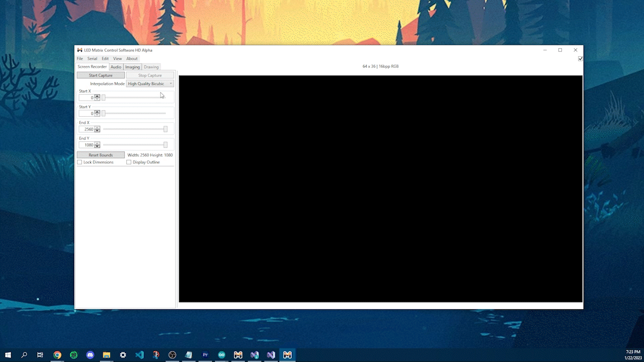Open the taskbar clock showing 7:23 PM

tap(632, 355)
